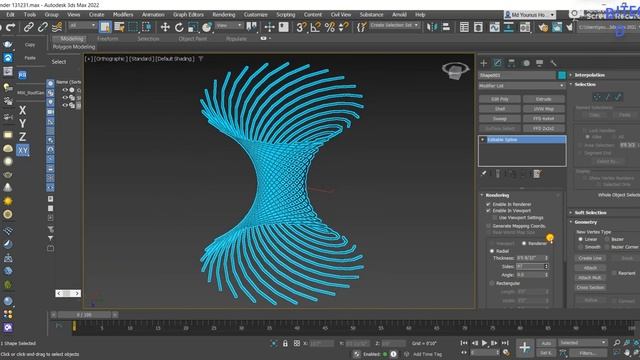Toggle Window/Crossing selection icon

pyautogui.click(x=147, y=27)
